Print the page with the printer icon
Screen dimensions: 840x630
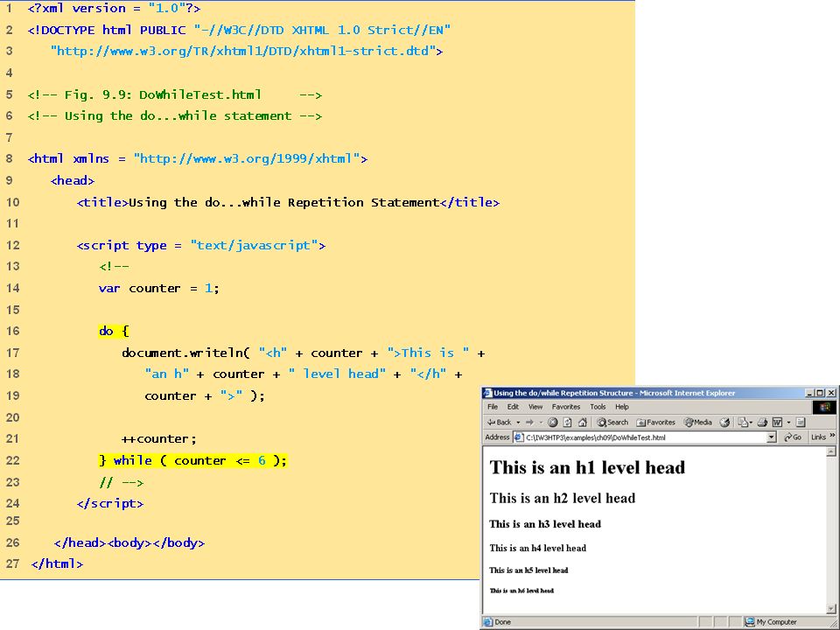click(762, 422)
